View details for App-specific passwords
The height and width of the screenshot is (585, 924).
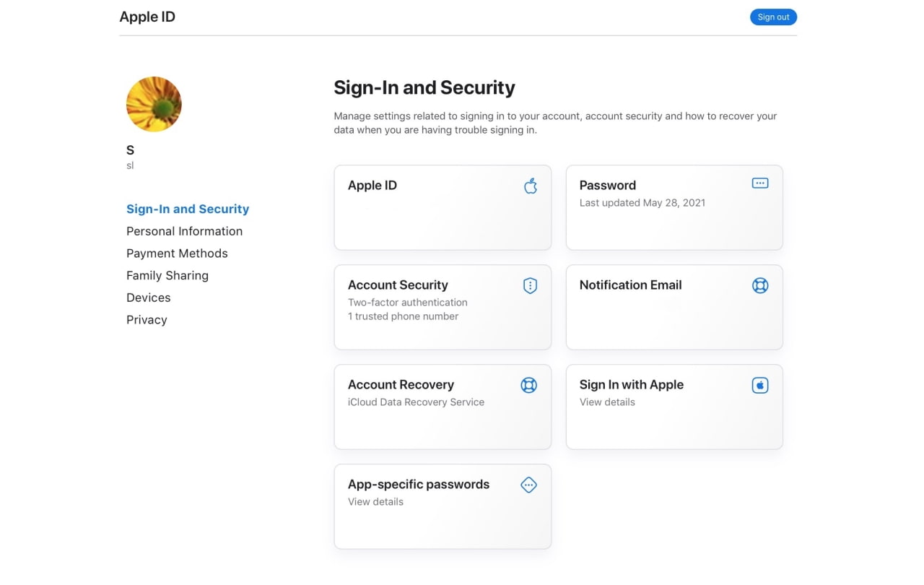375,501
